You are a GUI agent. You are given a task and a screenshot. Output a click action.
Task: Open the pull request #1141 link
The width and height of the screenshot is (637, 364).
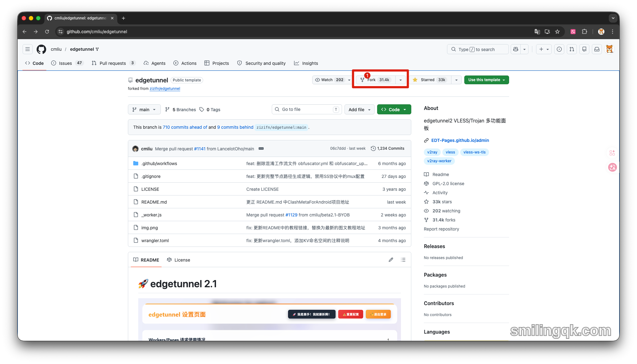[x=200, y=149]
